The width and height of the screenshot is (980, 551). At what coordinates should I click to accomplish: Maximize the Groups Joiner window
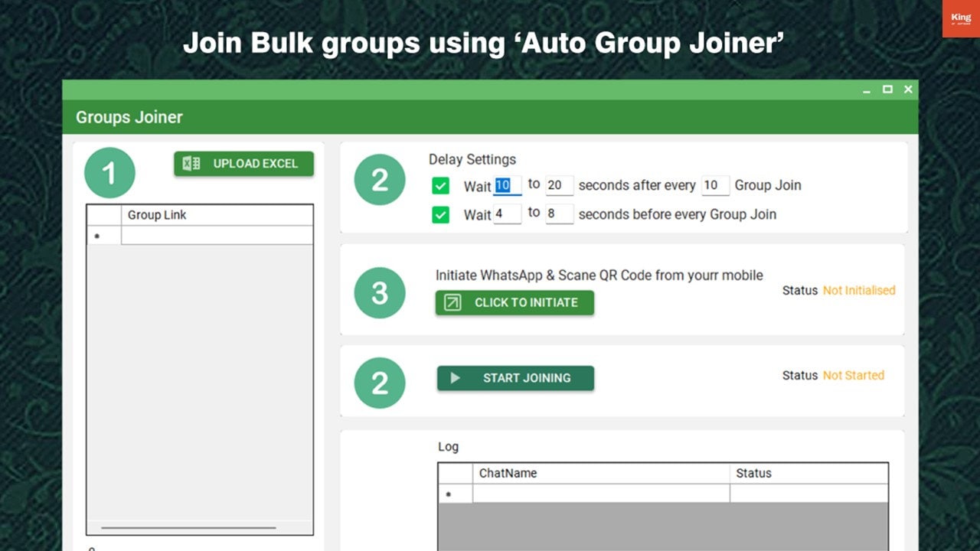click(x=887, y=90)
